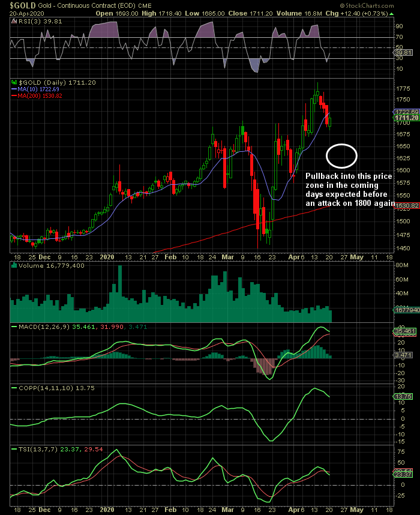Click the 23.37 TSI tag on right axis
The height and width of the screenshot is (515, 420).
tap(403, 475)
